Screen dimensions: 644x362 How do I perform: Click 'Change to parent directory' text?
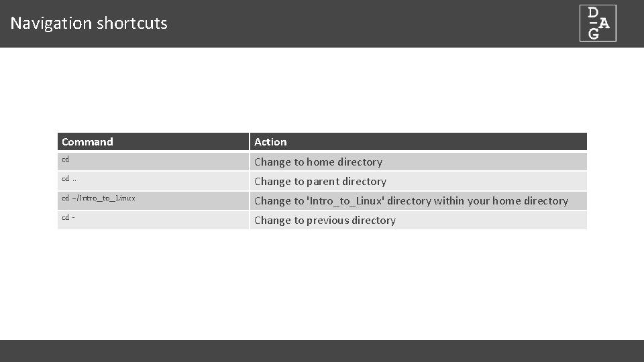click(x=320, y=181)
